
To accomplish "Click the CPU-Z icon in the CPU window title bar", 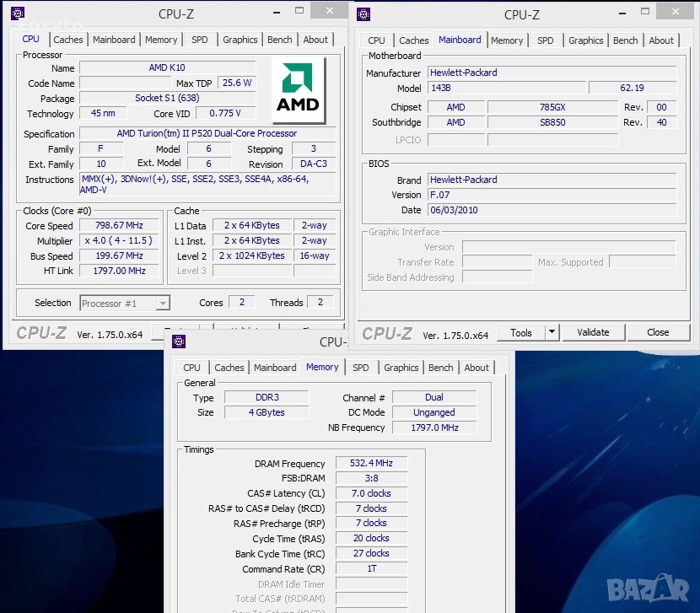I will (17, 13).
